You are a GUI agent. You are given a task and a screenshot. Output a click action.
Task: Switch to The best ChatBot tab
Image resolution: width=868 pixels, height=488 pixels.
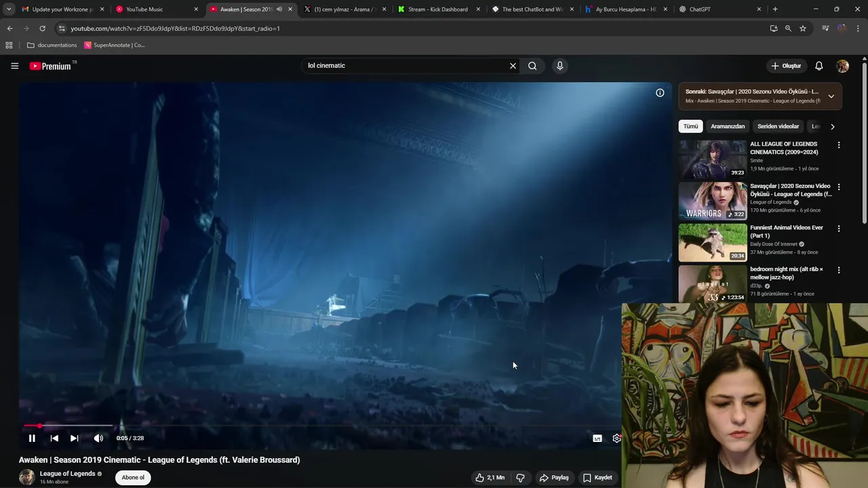(x=532, y=9)
